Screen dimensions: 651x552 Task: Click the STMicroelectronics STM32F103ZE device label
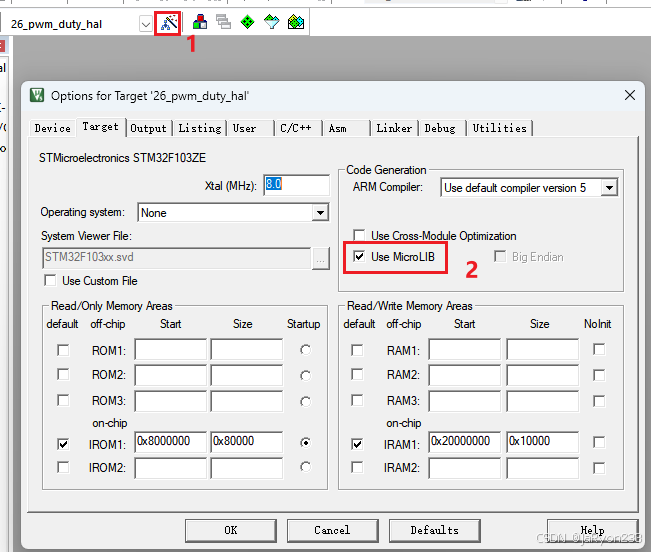[122, 158]
